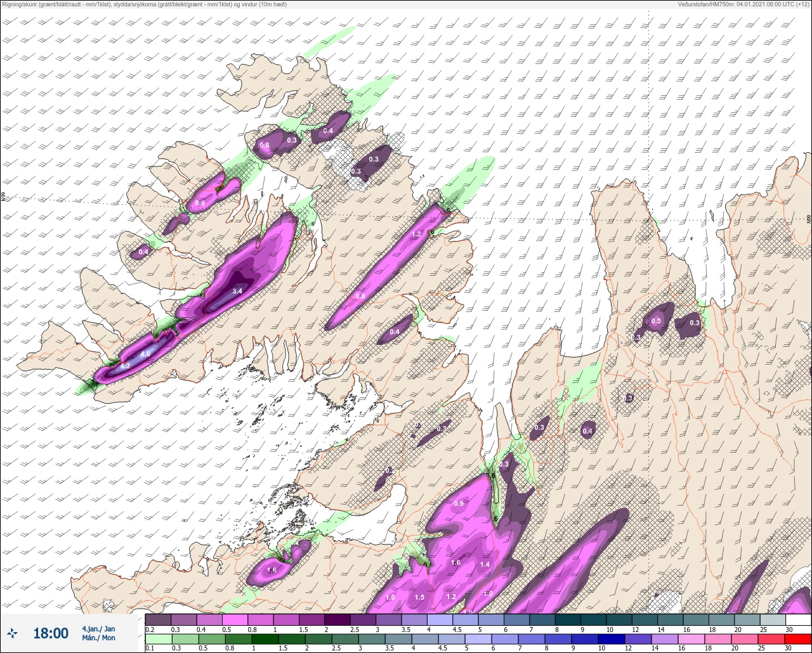Click the N66 latitude label on the left edge
Screen dimensions: 812x653
coord(3,198)
